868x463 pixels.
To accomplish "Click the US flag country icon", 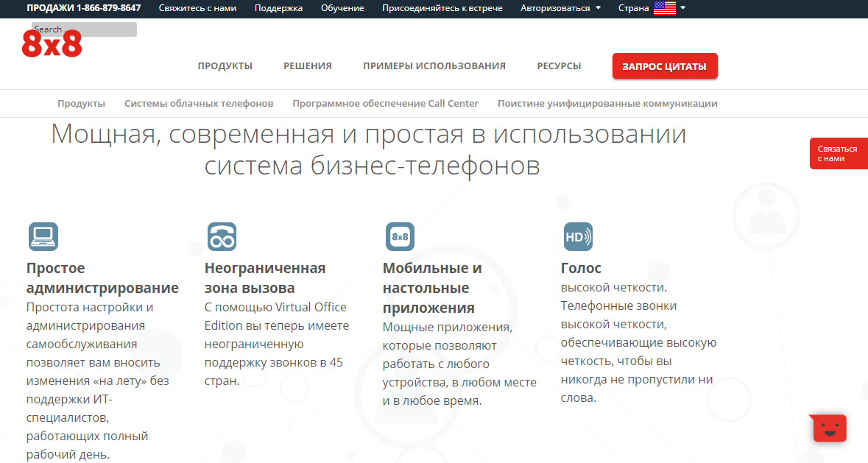I will [x=665, y=8].
